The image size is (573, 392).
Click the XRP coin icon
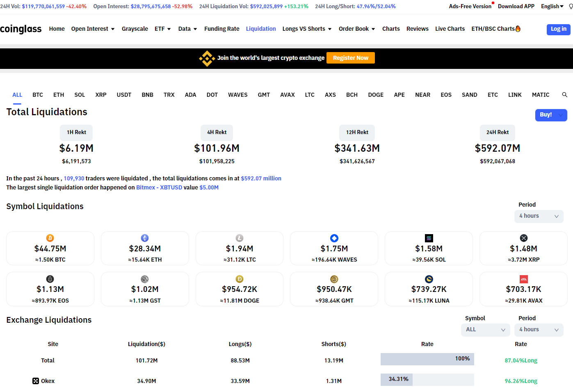(x=524, y=238)
